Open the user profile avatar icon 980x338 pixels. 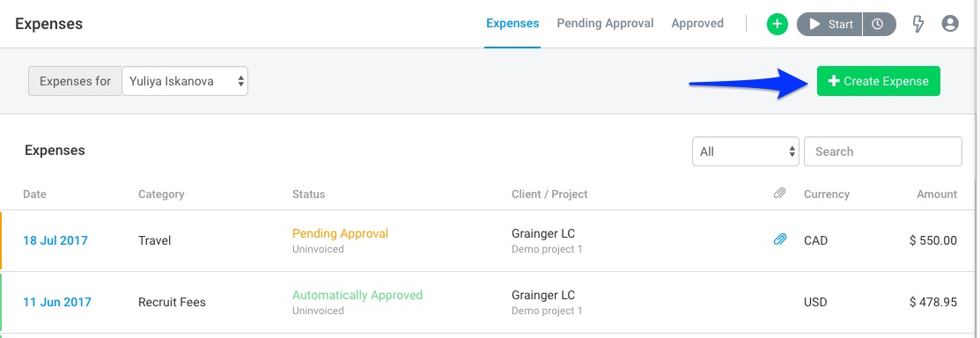pos(950,24)
